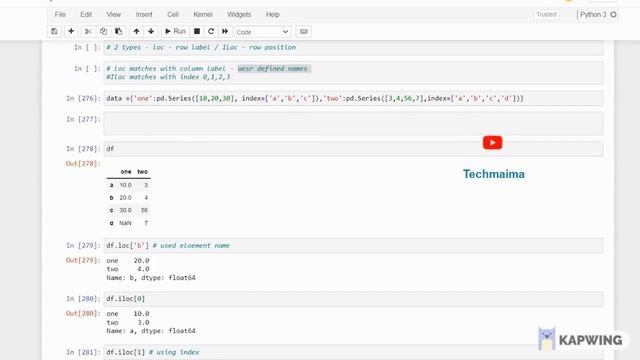640x360 pixels.
Task: Click the NaN value in row d
Action: click(x=125, y=223)
